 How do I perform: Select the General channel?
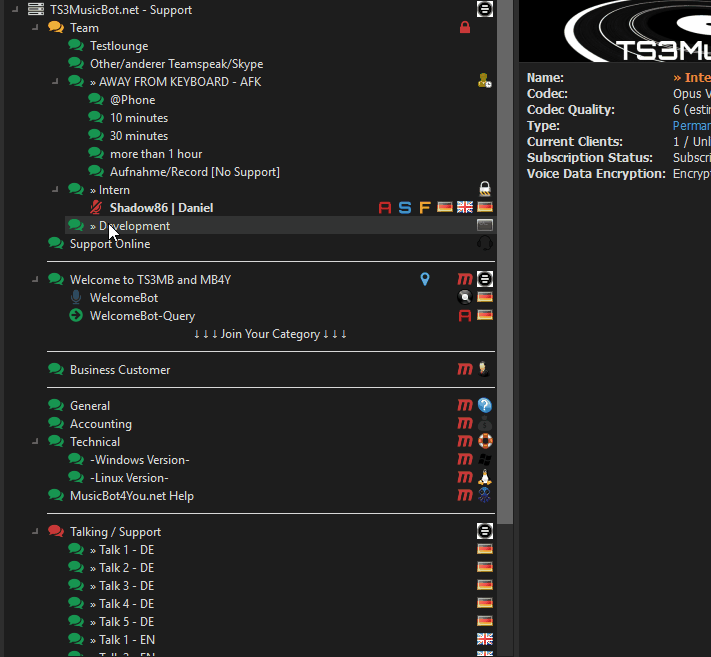pyautogui.click(x=90, y=406)
